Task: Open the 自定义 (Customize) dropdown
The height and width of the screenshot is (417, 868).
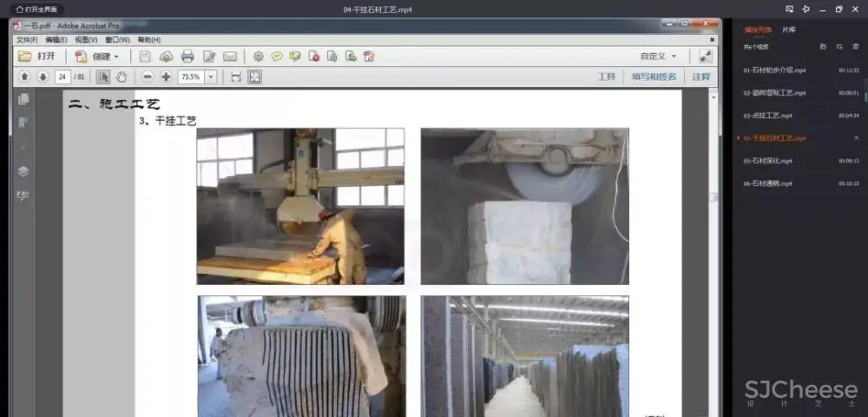Action: click(658, 56)
